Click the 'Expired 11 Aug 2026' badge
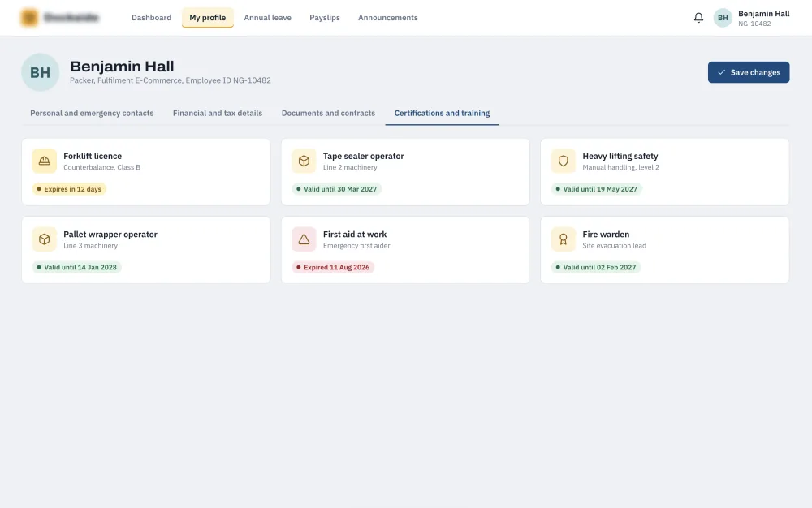Screen dimensions: 812x508 pyautogui.click(x=333, y=268)
